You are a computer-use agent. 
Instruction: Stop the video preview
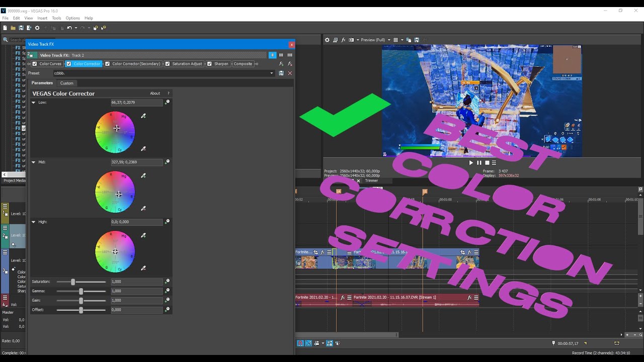tap(487, 163)
